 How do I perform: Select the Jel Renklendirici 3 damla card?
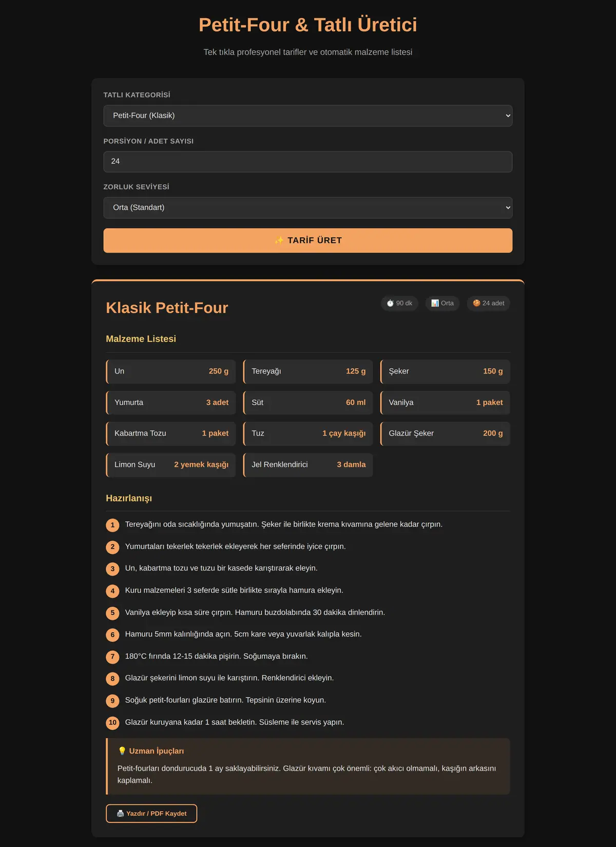tap(308, 465)
